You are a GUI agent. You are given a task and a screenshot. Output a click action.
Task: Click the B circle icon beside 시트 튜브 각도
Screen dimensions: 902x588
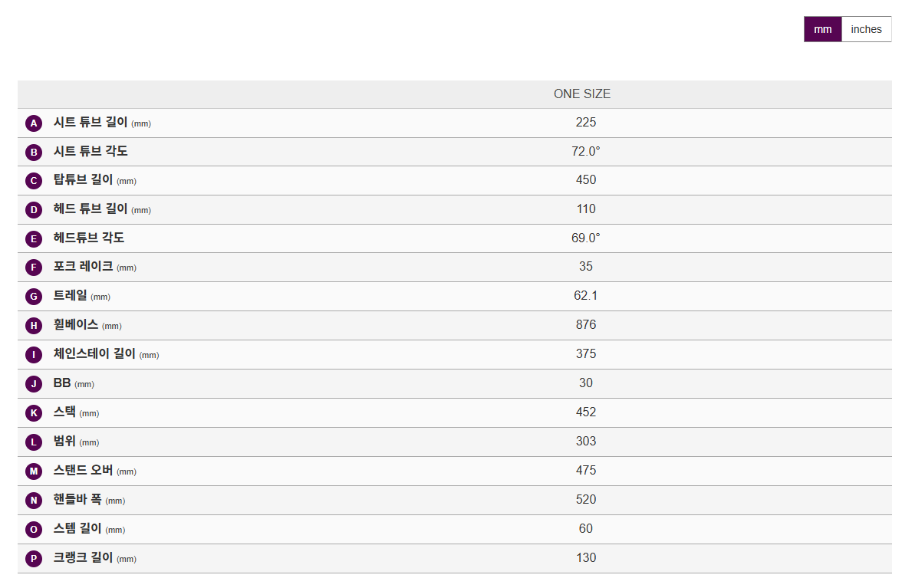34,153
